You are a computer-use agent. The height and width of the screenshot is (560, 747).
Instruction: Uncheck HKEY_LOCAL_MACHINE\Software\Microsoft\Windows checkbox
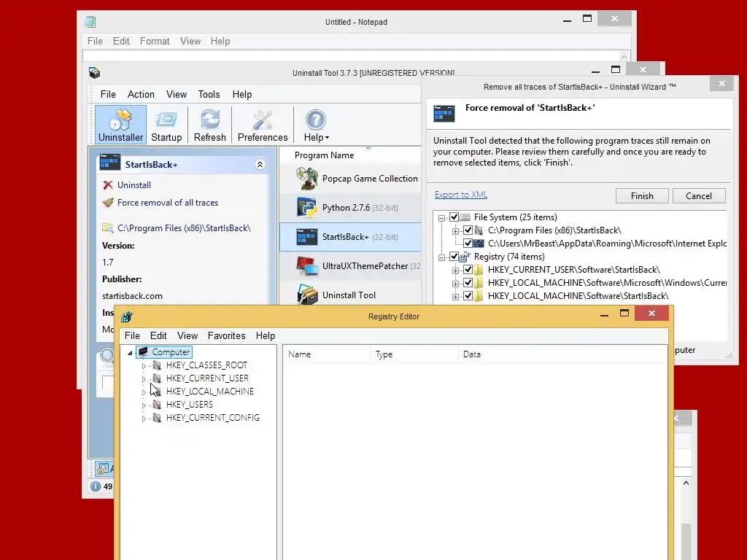click(468, 283)
